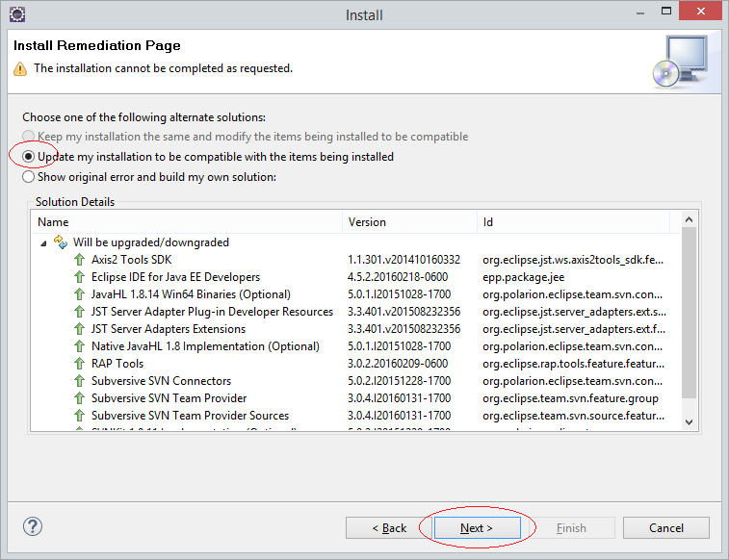Click version 1.1.301.v201410160332
The height and width of the screenshot is (560, 729).
coord(404,260)
